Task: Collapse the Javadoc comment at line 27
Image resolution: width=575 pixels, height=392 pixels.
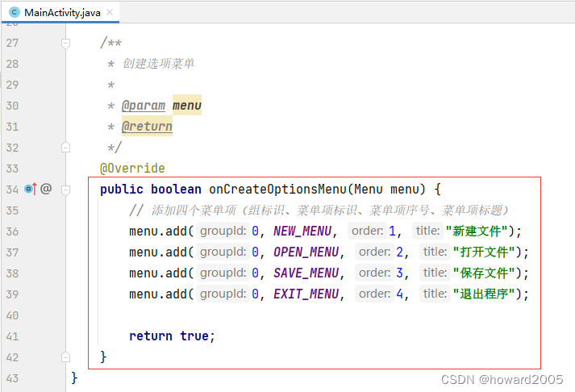Action: pyautogui.click(x=65, y=44)
